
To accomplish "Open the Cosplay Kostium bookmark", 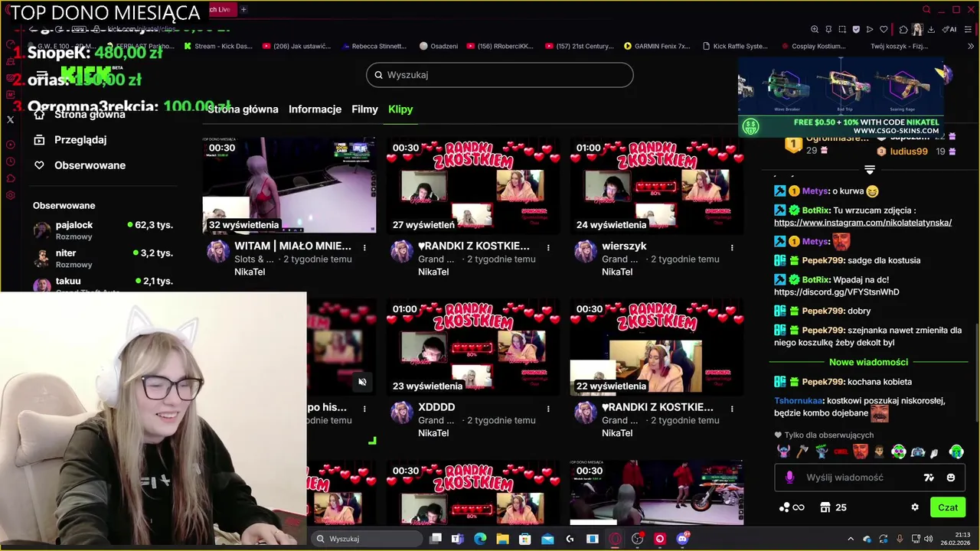I will [812, 46].
